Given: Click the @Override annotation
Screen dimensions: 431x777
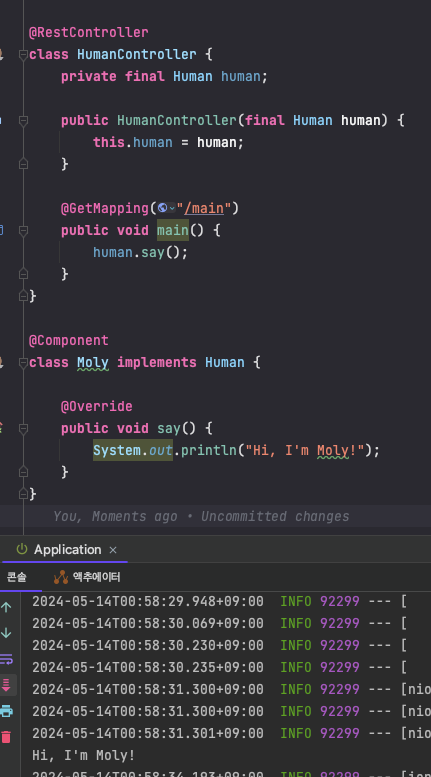Looking at the screenshot, I should (x=97, y=406).
